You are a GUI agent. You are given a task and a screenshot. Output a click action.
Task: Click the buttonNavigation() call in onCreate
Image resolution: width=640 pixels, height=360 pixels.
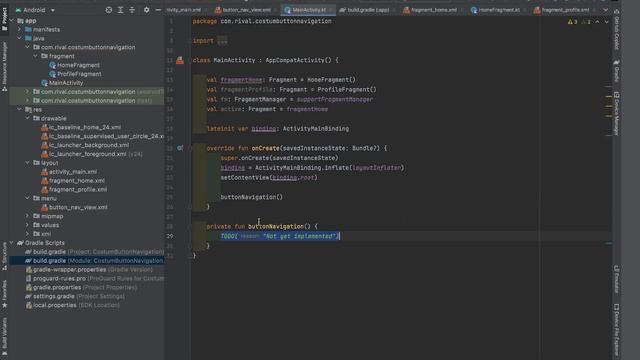(x=251, y=197)
